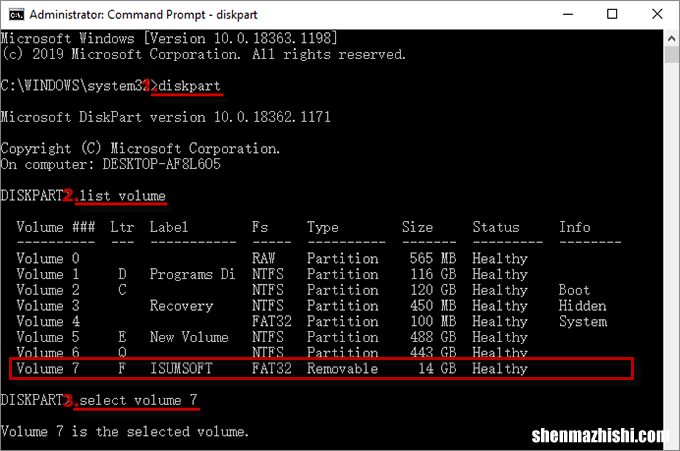
Task: Click the Removable type on Volume 7
Action: coord(343,369)
